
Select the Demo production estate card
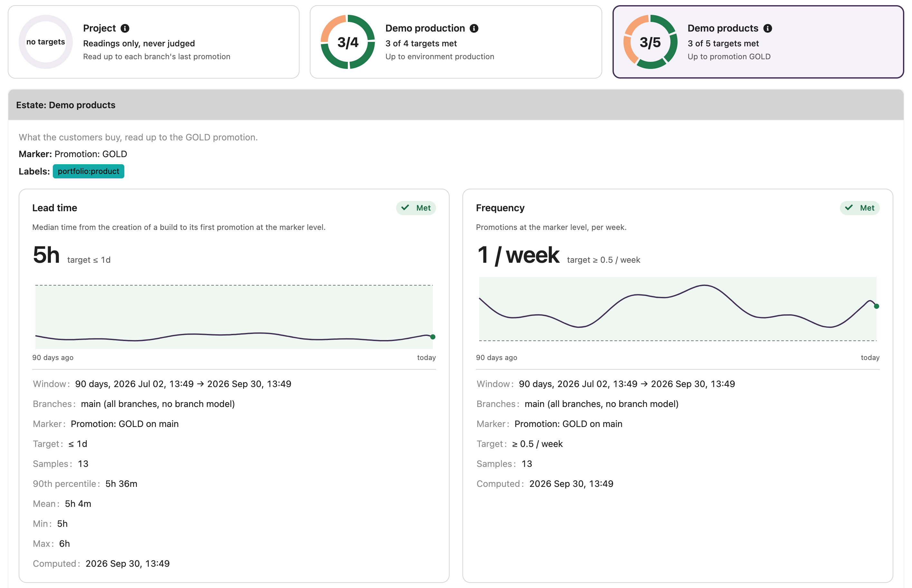coord(456,42)
